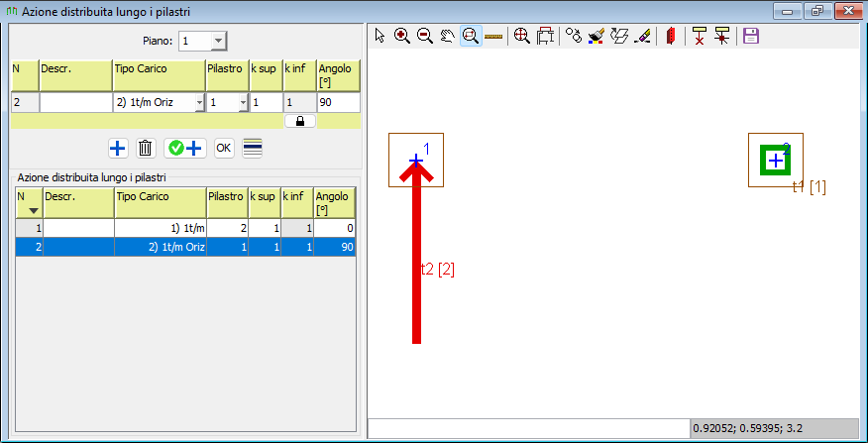
Task: Select the arrow pointer tool
Action: click(x=380, y=36)
